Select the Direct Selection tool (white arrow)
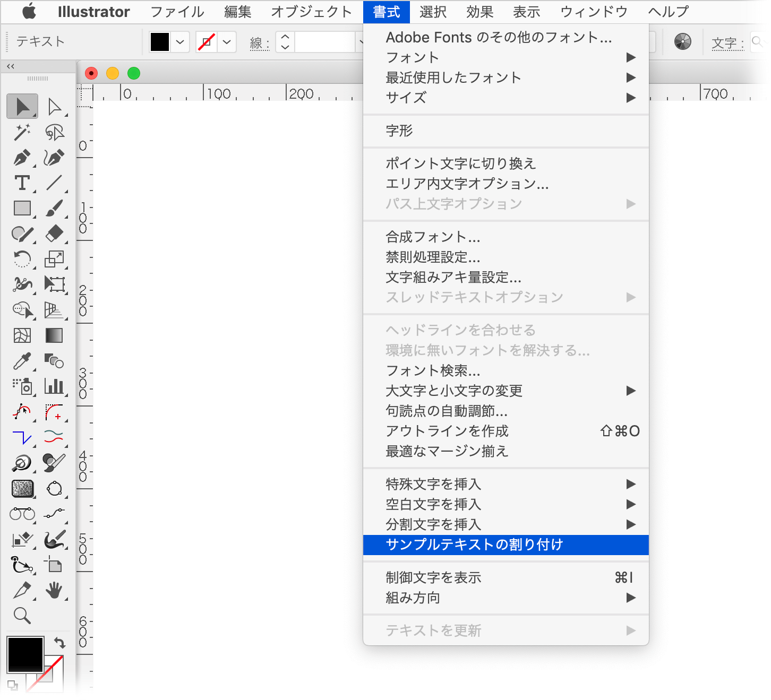The width and height of the screenshot is (771, 700). click(54, 106)
